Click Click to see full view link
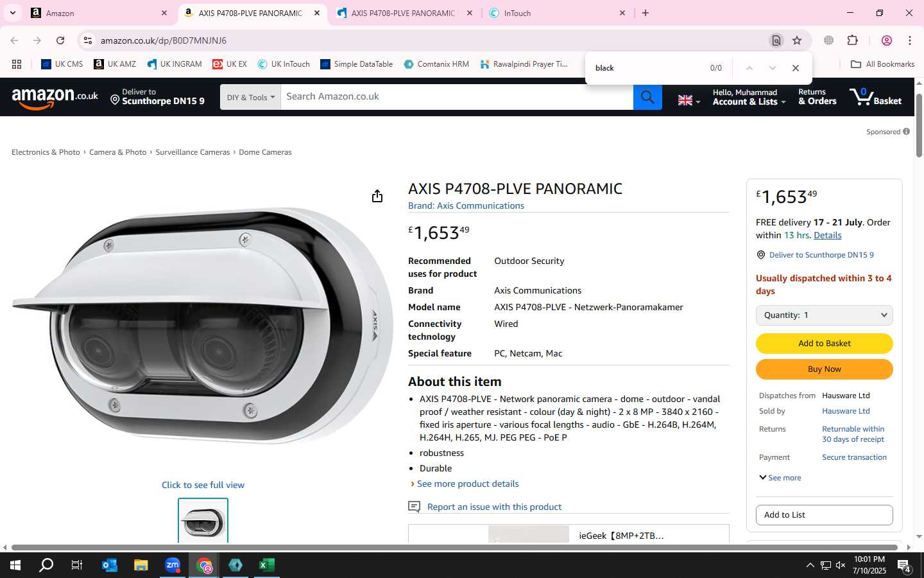Image resolution: width=924 pixels, height=578 pixels. (x=203, y=485)
